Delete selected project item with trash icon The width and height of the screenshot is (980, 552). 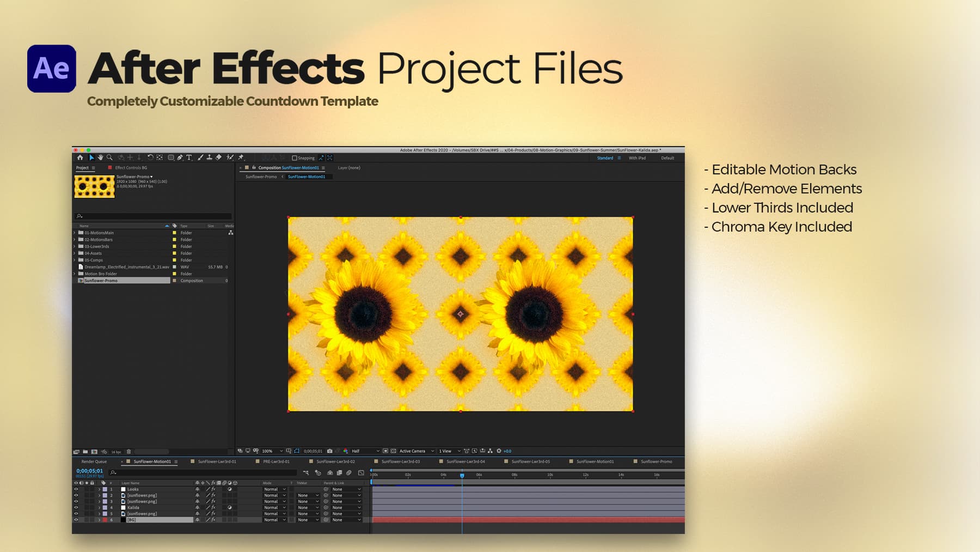128,452
